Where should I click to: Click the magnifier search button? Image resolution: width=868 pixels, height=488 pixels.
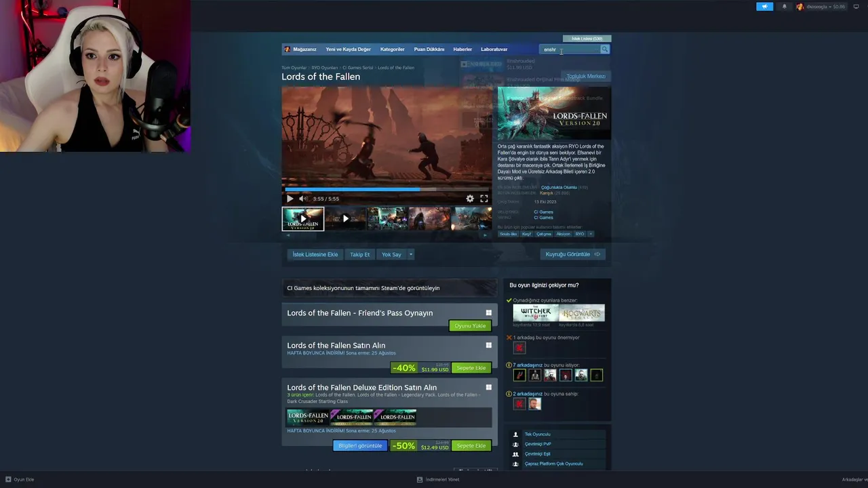pos(605,49)
